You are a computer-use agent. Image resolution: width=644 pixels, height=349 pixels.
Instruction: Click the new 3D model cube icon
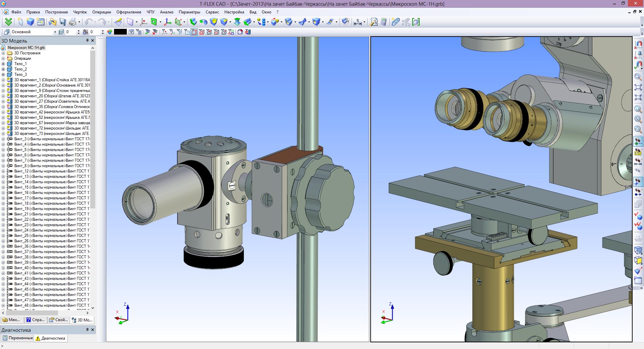[x=31, y=22]
